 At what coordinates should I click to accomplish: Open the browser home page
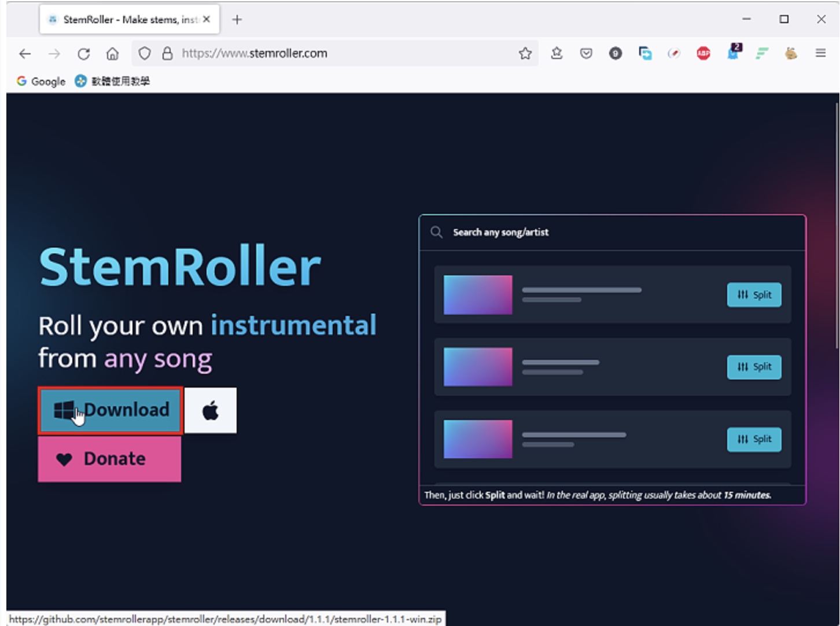point(113,54)
